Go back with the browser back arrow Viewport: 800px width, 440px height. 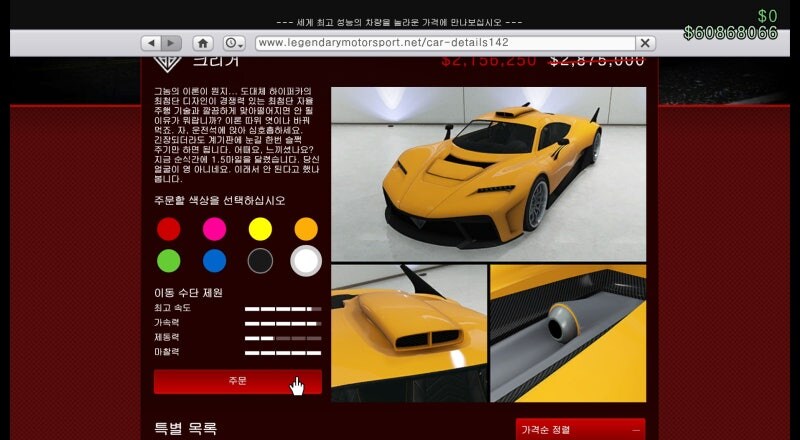pos(151,43)
